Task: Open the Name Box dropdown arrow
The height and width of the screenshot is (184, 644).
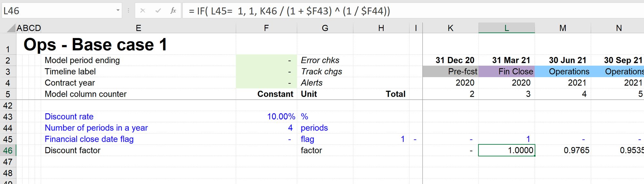Action: coord(118,11)
